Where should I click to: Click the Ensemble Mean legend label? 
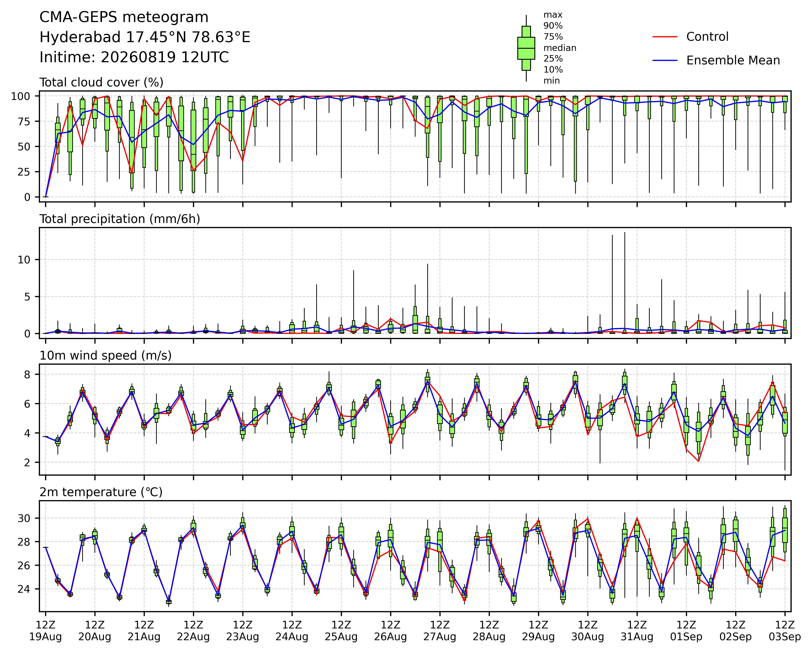tap(733, 61)
